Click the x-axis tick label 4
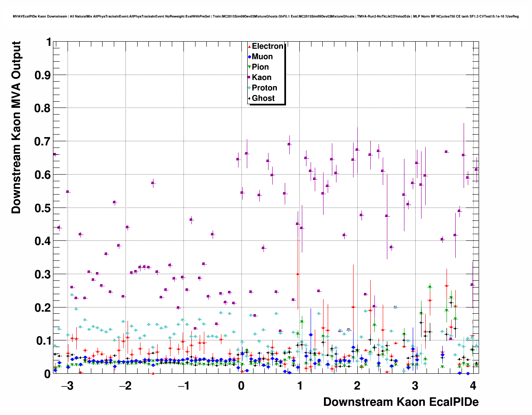The width and height of the screenshot is (532, 415). (x=472, y=385)
